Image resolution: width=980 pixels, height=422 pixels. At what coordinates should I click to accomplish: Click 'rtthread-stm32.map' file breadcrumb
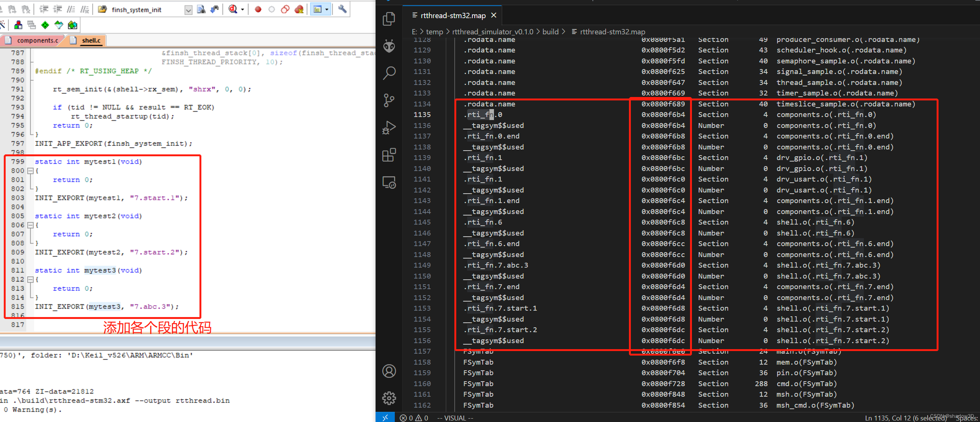612,32
